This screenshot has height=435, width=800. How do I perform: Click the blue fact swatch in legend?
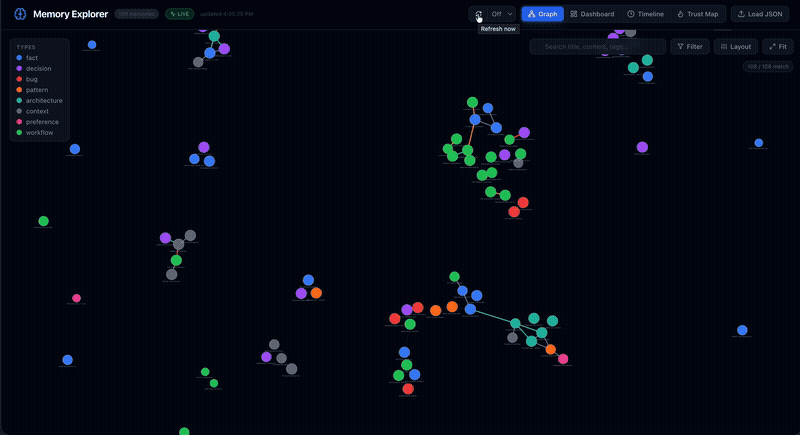coord(19,58)
